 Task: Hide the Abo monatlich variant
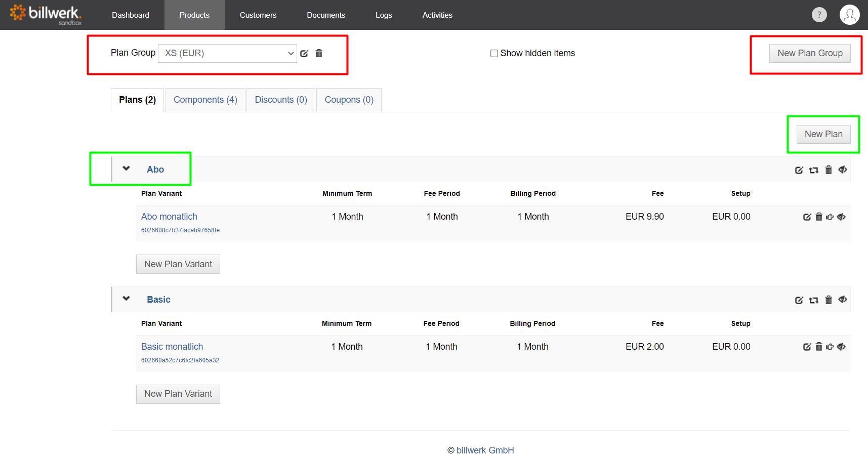pyautogui.click(x=841, y=217)
